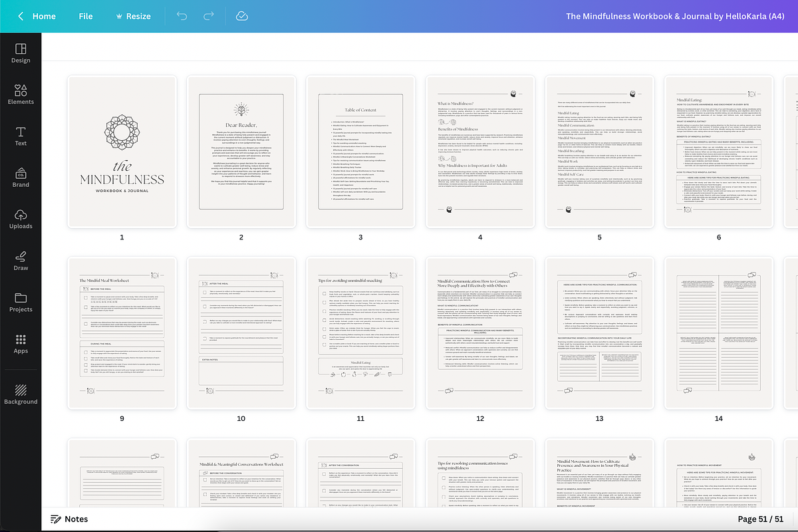
Task: Click page number label 14
Action: [719, 419]
